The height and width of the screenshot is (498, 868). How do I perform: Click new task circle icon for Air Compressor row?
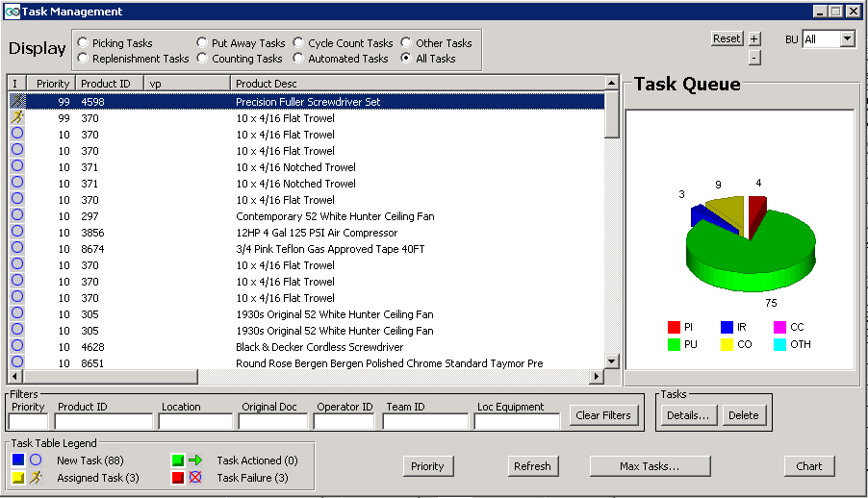pyautogui.click(x=16, y=232)
